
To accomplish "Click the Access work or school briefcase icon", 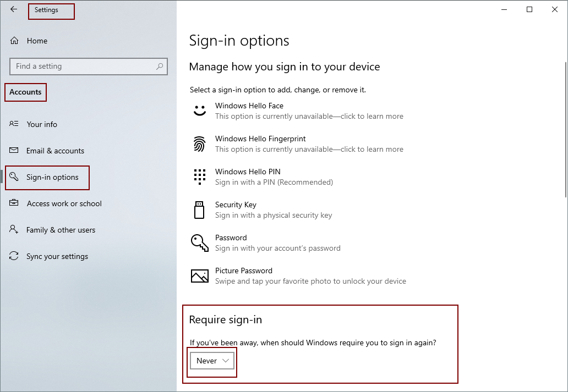I will [14, 203].
